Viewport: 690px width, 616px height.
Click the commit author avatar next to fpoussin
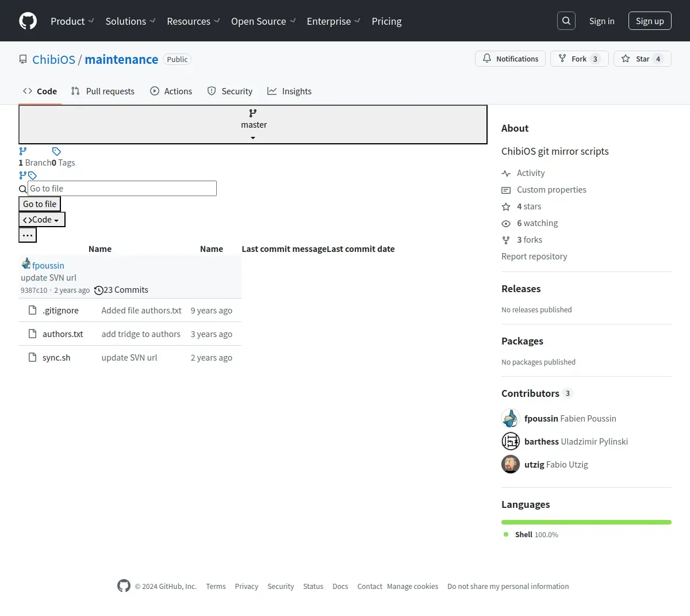pyautogui.click(x=26, y=263)
